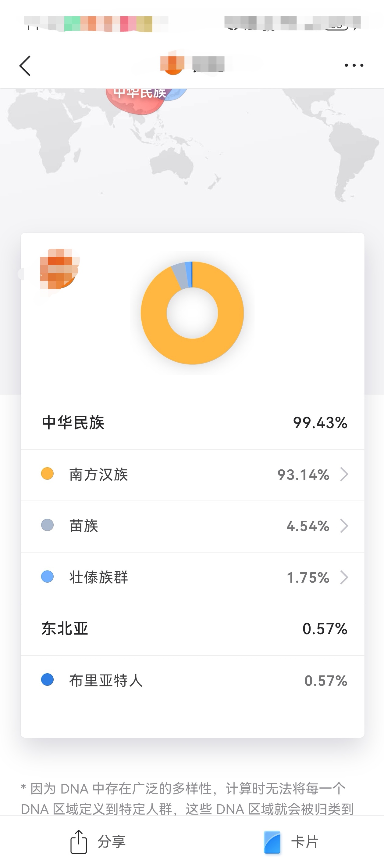Expand the 南方汉族 row chevron

pos(344,474)
